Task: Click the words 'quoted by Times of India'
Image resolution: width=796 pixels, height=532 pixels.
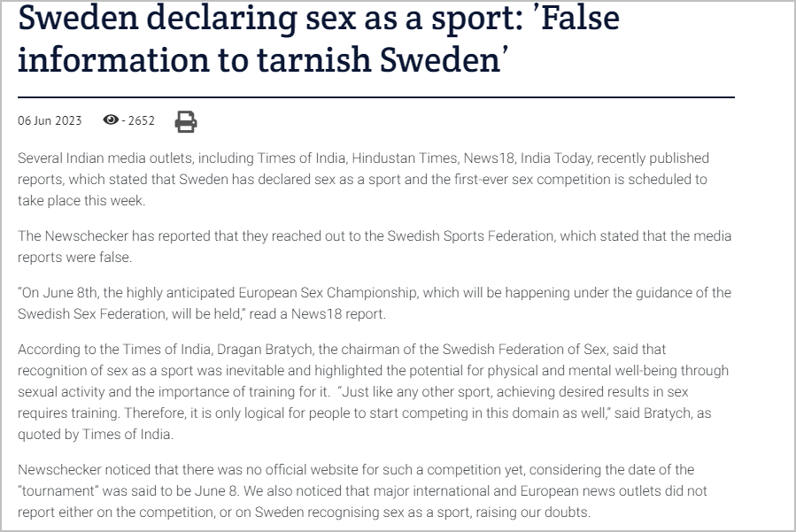Action: (x=96, y=435)
